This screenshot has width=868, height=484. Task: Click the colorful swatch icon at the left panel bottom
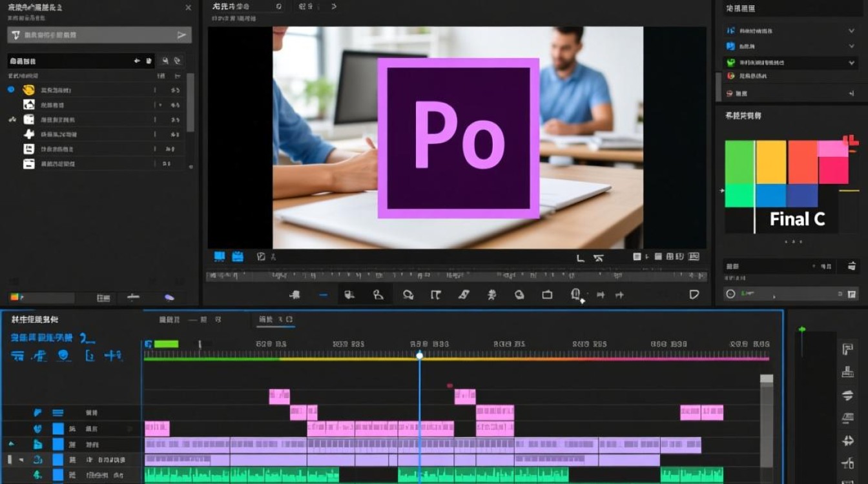click(x=16, y=297)
